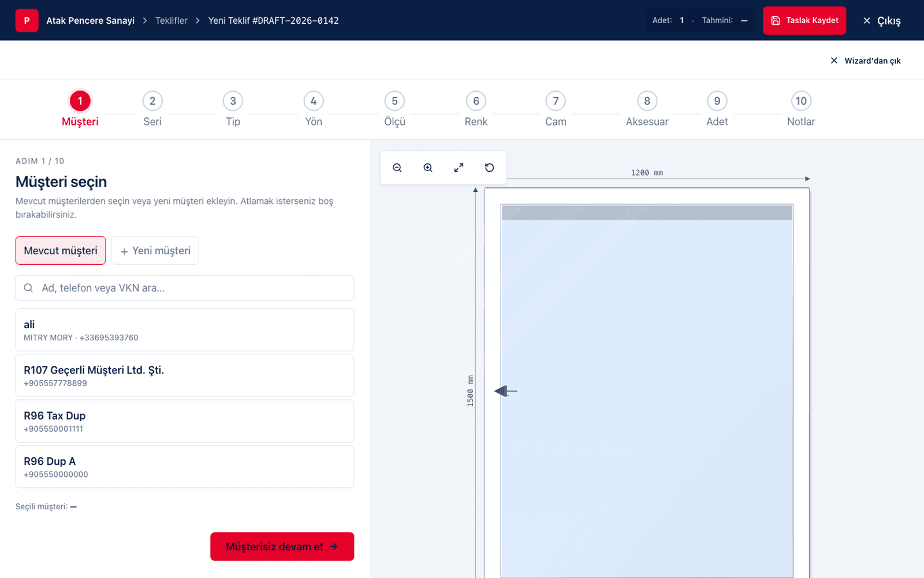The height and width of the screenshot is (578, 924).
Task: Click the plus icon in Yeni müşteri
Action: [124, 251]
